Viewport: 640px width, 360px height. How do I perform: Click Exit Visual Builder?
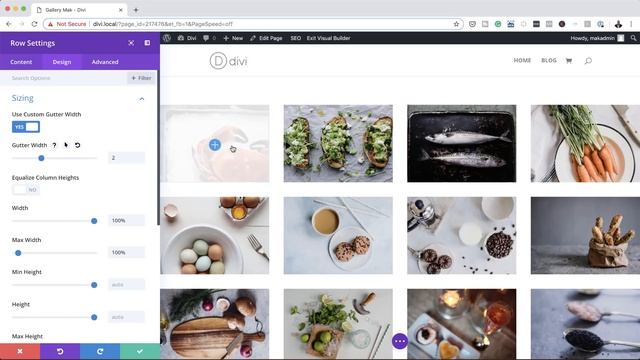tap(329, 38)
